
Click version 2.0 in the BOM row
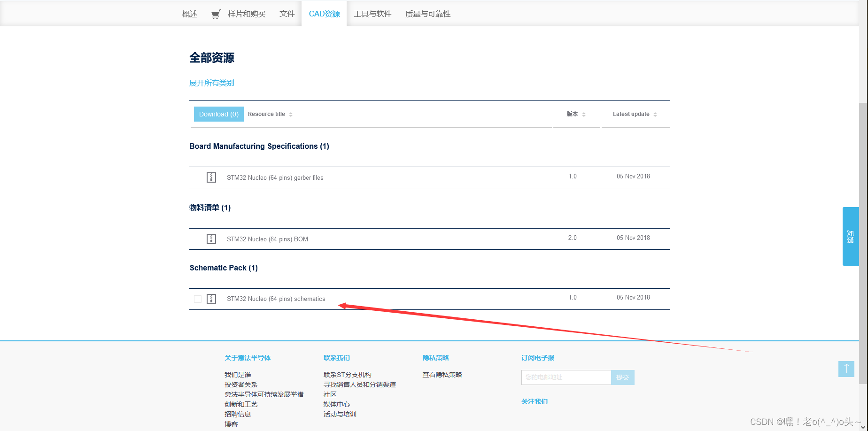click(573, 238)
